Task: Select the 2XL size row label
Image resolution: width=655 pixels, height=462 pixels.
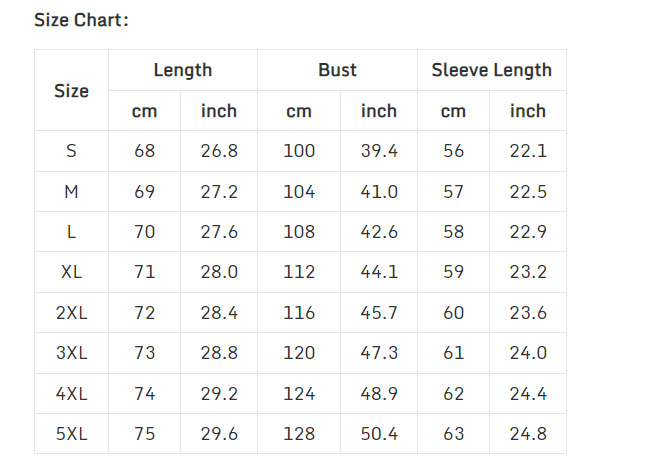Action: click(x=71, y=313)
